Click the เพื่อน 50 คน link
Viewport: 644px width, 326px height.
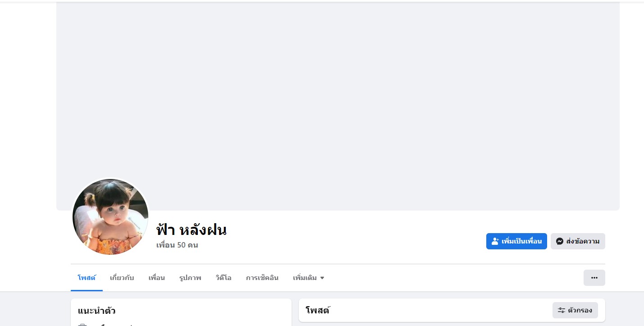tap(177, 245)
